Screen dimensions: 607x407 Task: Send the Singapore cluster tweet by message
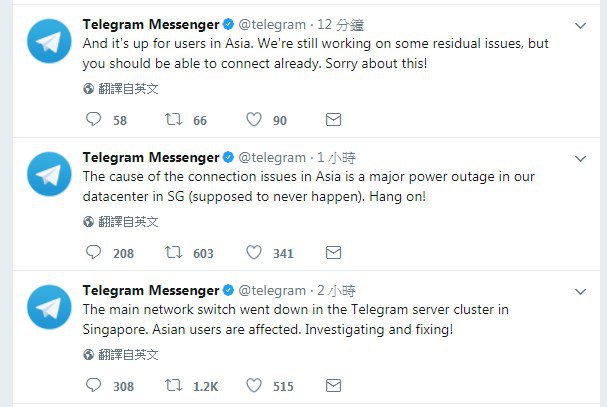coord(333,386)
